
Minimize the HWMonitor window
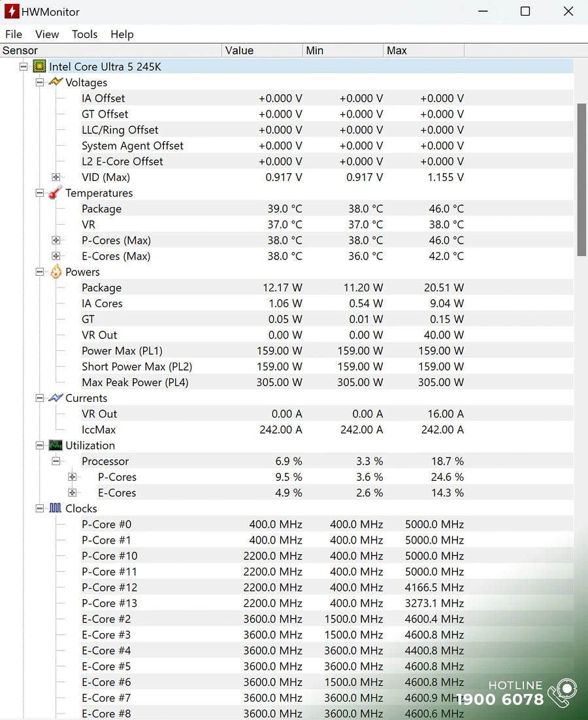tap(483, 12)
